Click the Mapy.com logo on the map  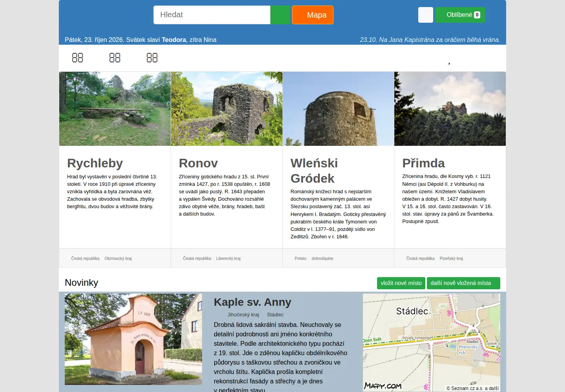point(383,386)
